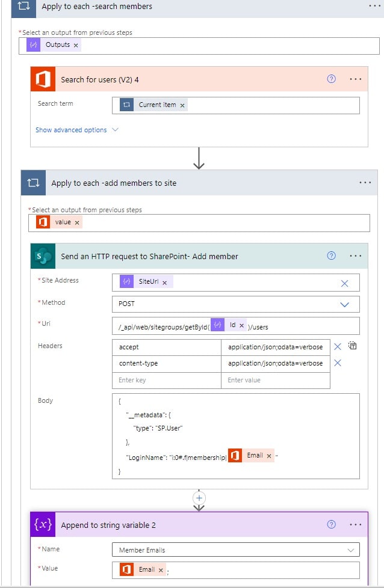This screenshot has height=588, width=384.
Task: Open ellipsis menu for Append to string variable 2
Action: [x=356, y=525]
